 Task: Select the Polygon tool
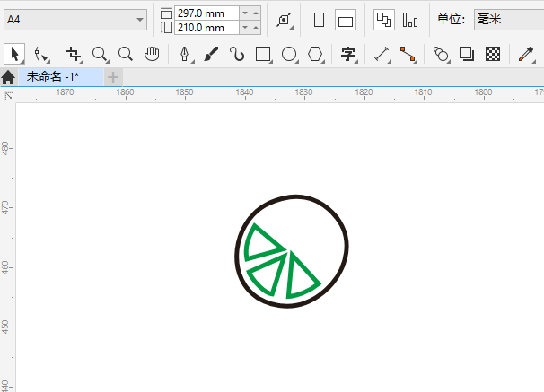(315, 55)
